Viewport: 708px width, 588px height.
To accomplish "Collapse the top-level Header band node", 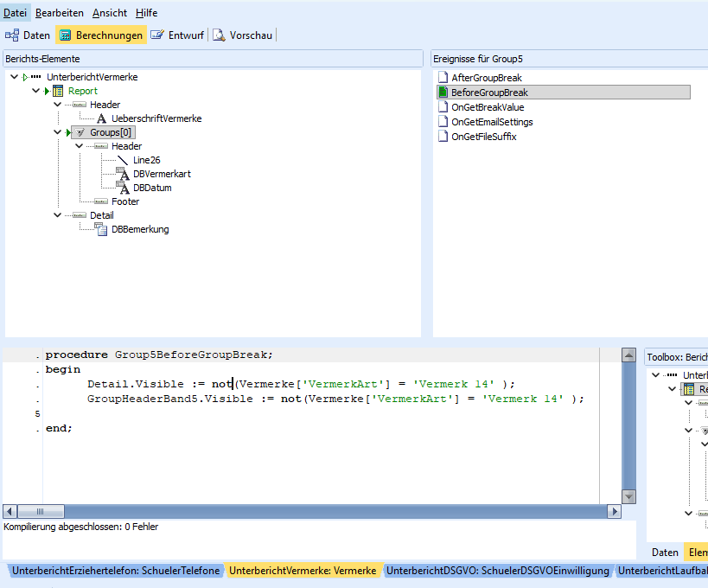I will pyautogui.click(x=57, y=105).
